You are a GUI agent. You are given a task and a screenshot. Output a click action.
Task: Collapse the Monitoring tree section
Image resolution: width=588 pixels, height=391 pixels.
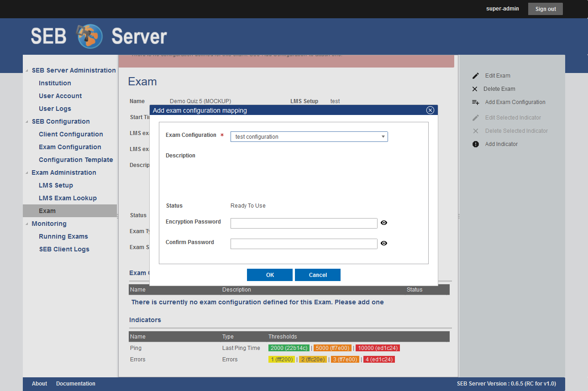tap(27, 224)
